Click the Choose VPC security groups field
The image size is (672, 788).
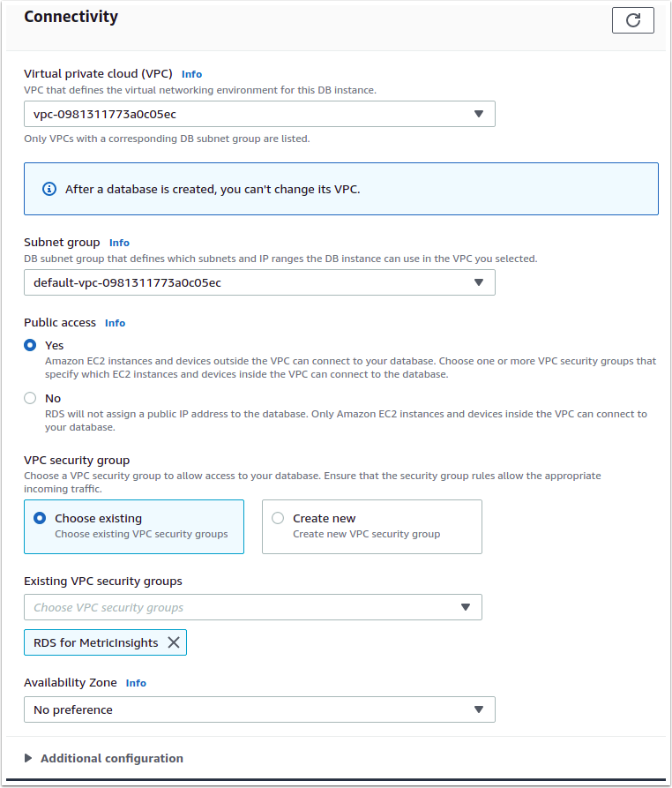[x=238, y=607]
